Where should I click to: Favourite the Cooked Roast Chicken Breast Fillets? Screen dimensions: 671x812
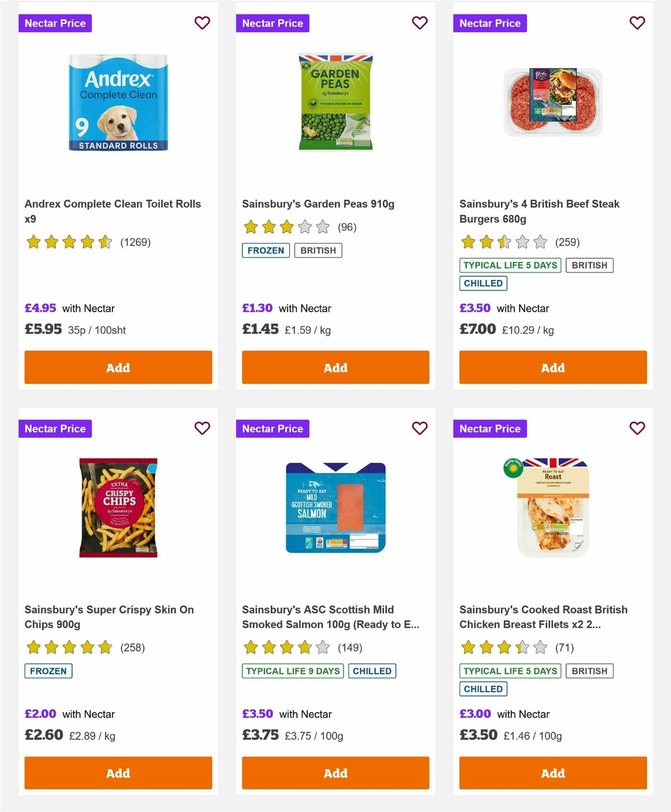pos(637,428)
